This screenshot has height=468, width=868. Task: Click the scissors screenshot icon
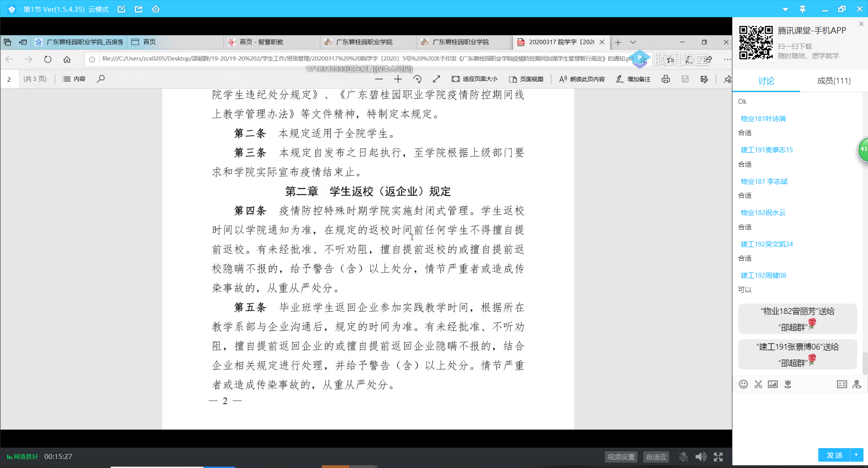758,384
